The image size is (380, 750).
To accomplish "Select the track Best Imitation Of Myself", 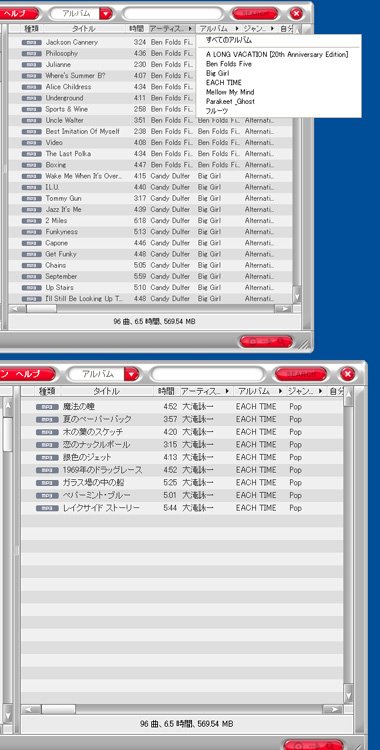I will (82, 132).
